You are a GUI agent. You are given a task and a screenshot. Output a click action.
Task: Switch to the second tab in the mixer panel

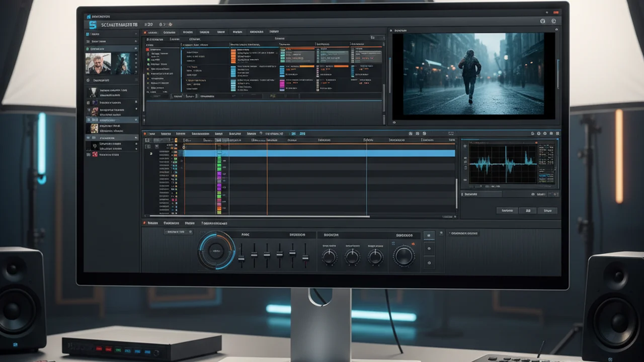(172, 223)
